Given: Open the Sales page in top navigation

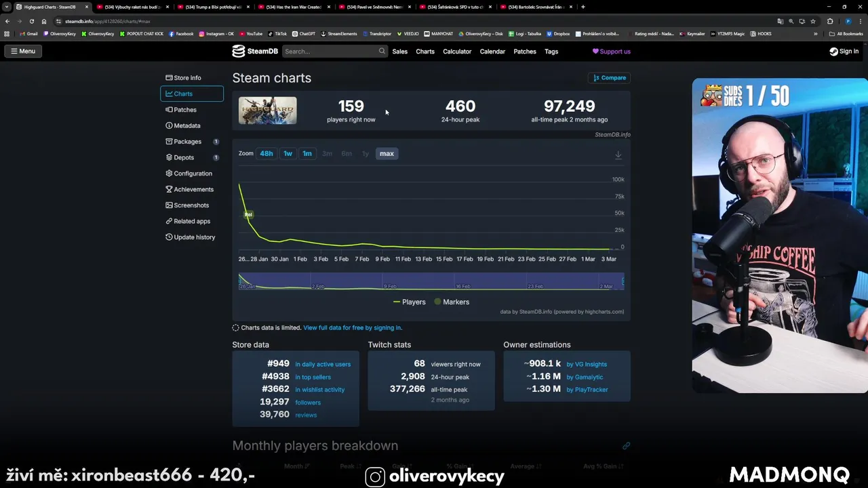Looking at the screenshot, I should [x=400, y=52].
